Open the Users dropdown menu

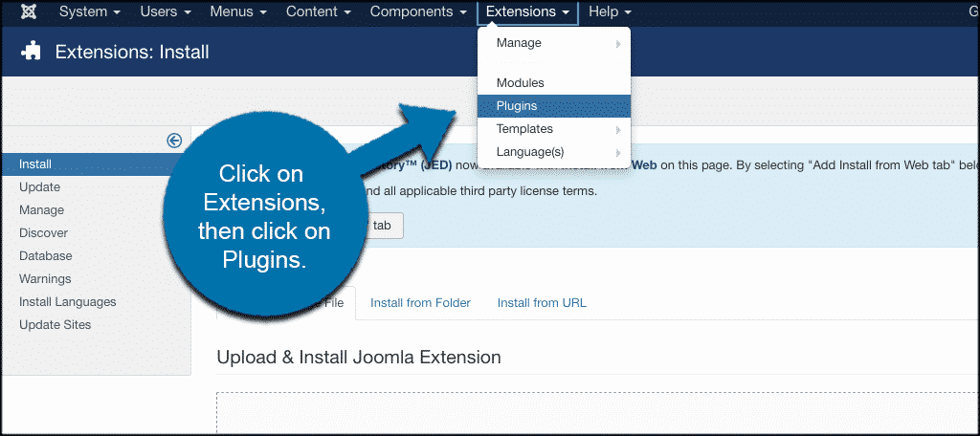(166, 11)
